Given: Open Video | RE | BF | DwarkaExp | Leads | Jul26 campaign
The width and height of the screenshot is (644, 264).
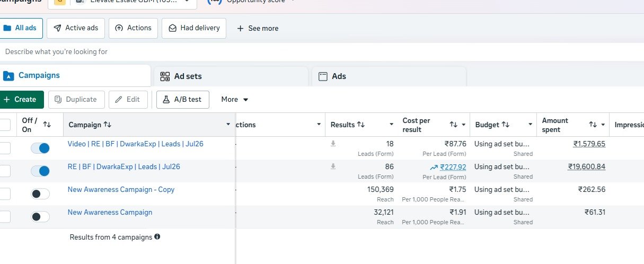Looking at the screenshot, I should 136,144.
